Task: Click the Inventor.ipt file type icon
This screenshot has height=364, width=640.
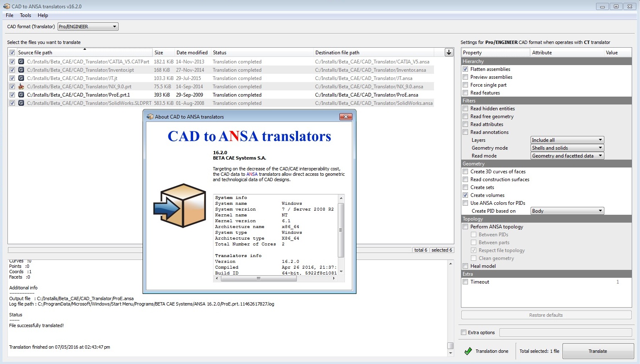Action: [x=21, y=70]
